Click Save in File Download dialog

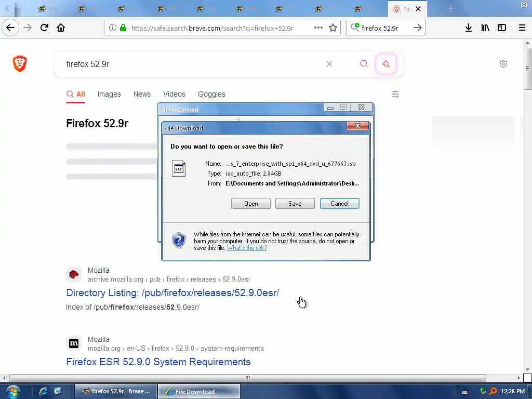click(x=295, y=204)
